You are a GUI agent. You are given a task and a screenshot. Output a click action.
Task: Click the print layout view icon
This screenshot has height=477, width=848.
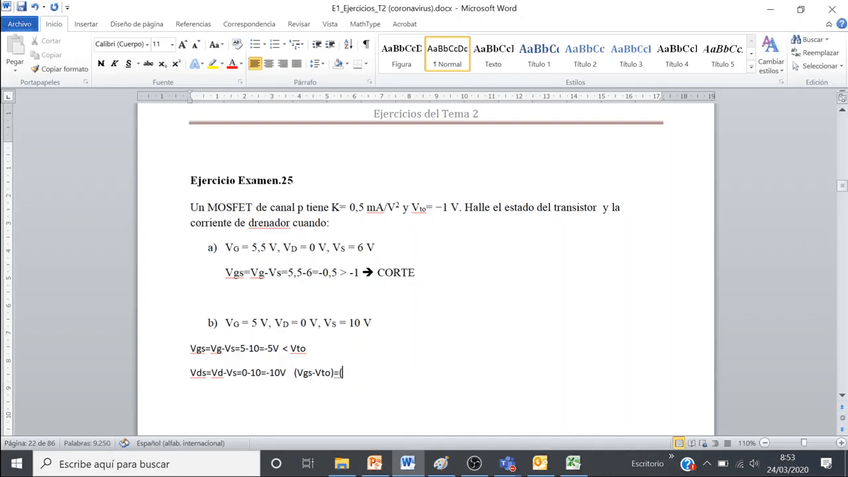coord(679,443)
